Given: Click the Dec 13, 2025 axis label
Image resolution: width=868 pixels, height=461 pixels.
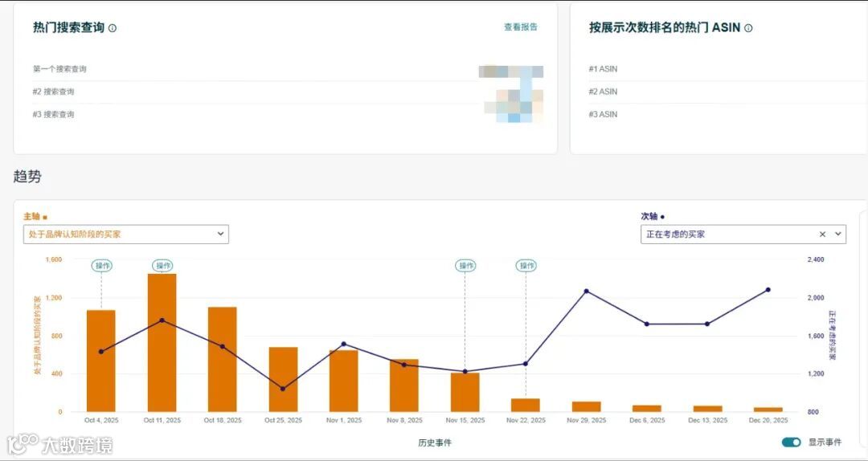Looking at the screenshot, I should tap(707, 421).
